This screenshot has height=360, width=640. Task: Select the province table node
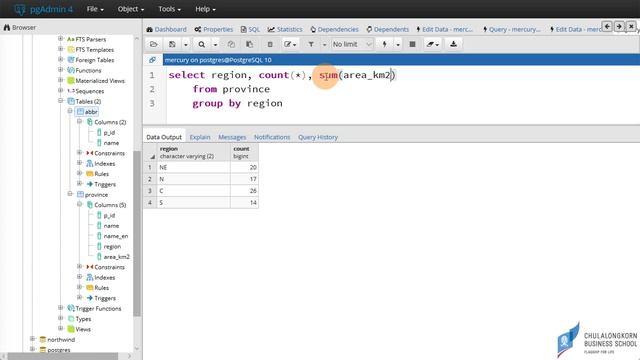[96, 195]
